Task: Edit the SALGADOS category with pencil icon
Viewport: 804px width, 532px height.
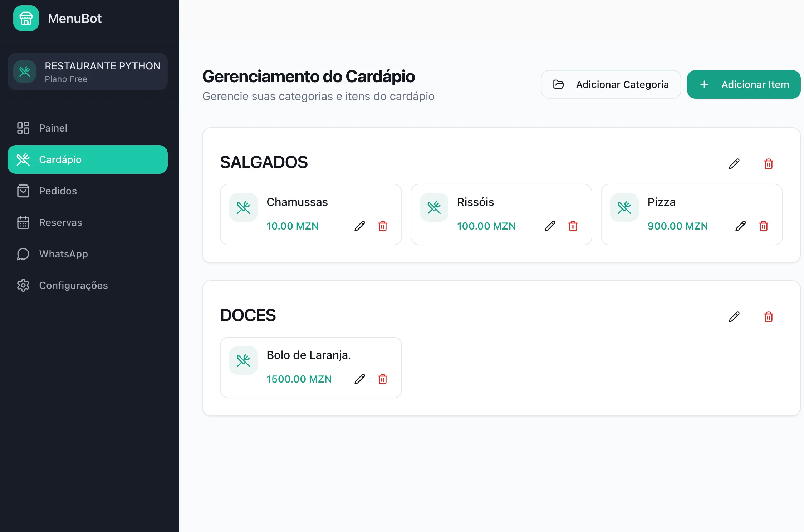Action: 734,164
